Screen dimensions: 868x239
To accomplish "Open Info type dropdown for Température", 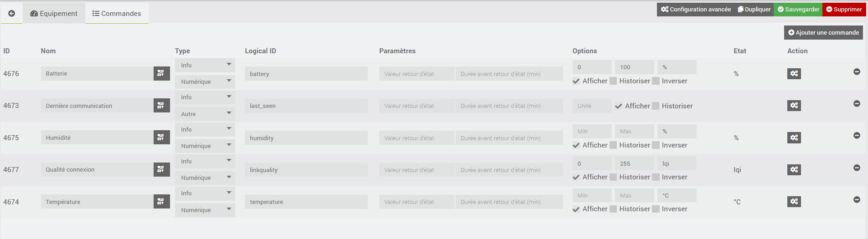I will coord(205,193).
